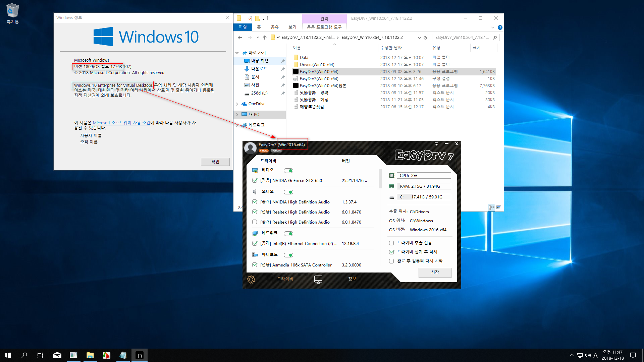Open the 파일 ribbon tab
Screen dimensions: 644x362
point(243,27)
